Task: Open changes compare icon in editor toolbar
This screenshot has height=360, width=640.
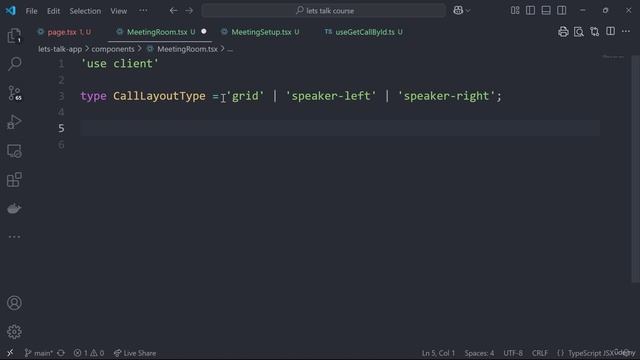Action: tap(595, 32)
